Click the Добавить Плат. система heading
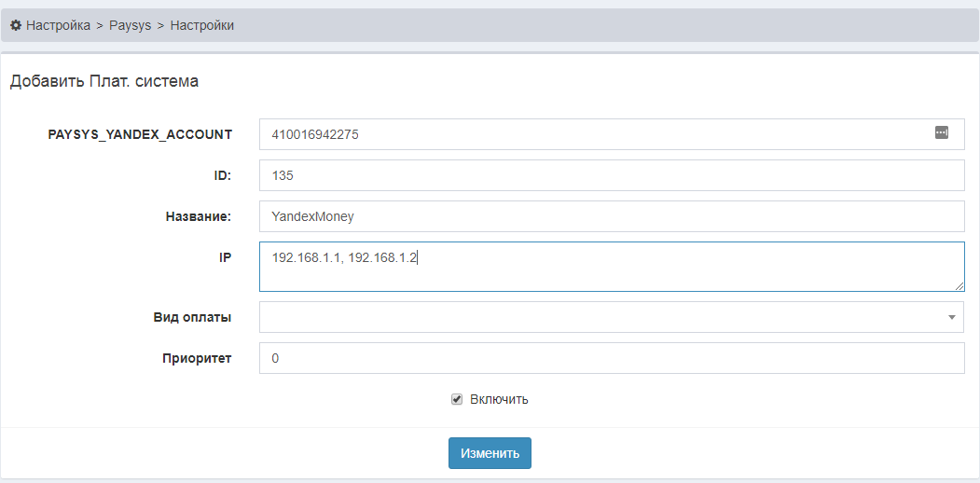The height and width of the screenshot is (483, 980). (x=104, y=81)
